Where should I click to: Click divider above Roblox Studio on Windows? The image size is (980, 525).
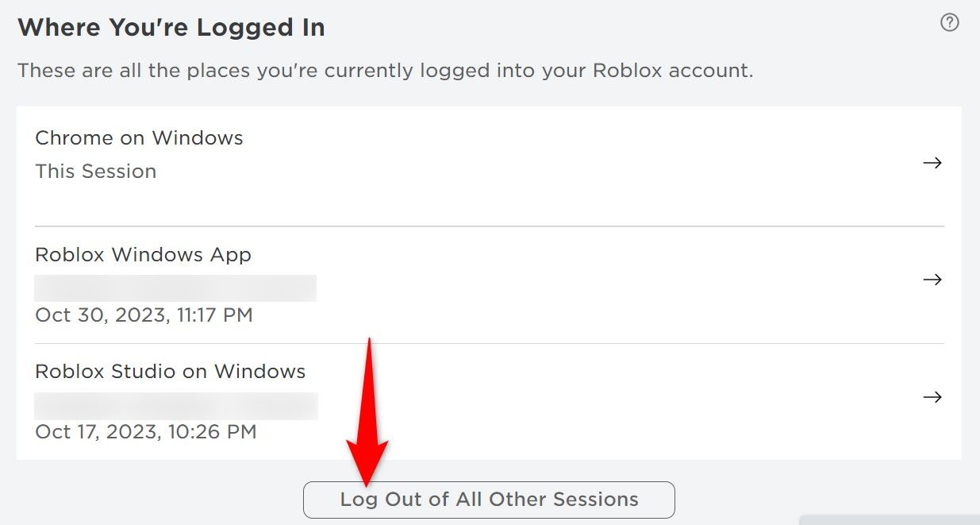coord(489,343)
